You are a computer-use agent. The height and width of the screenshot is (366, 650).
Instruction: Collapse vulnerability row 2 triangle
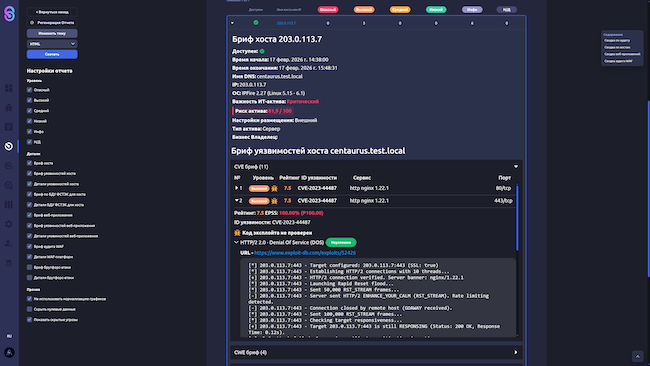coord(236,200)
